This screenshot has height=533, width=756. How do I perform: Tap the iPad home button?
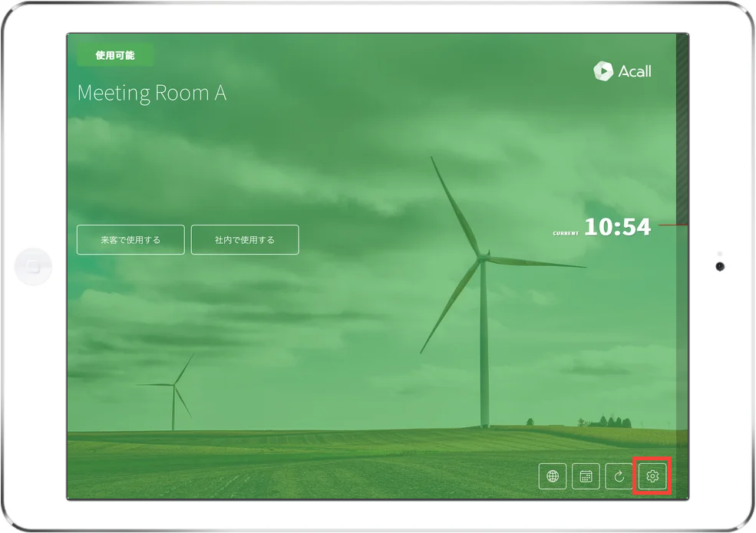point(33,267)
